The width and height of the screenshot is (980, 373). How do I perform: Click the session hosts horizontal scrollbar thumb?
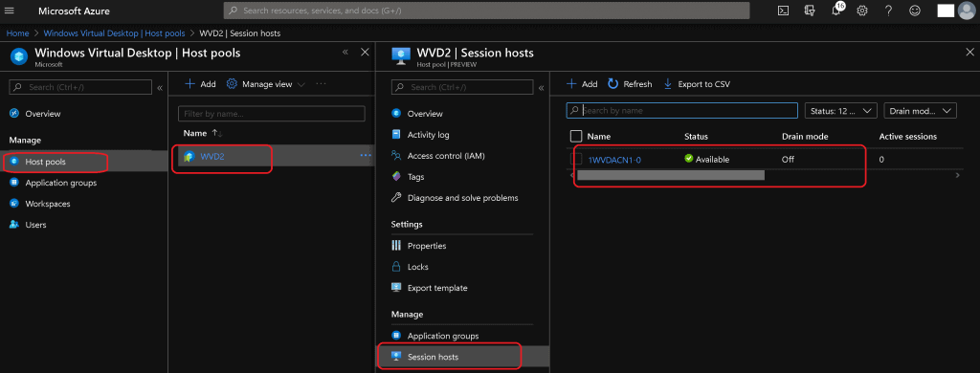coord(671,176)
